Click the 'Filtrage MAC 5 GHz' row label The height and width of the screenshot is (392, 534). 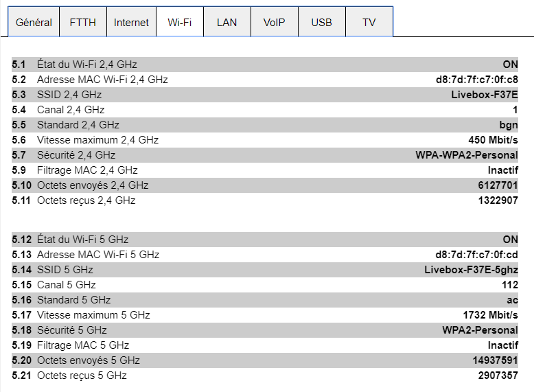pyautogui.click(x=83, y=345)
